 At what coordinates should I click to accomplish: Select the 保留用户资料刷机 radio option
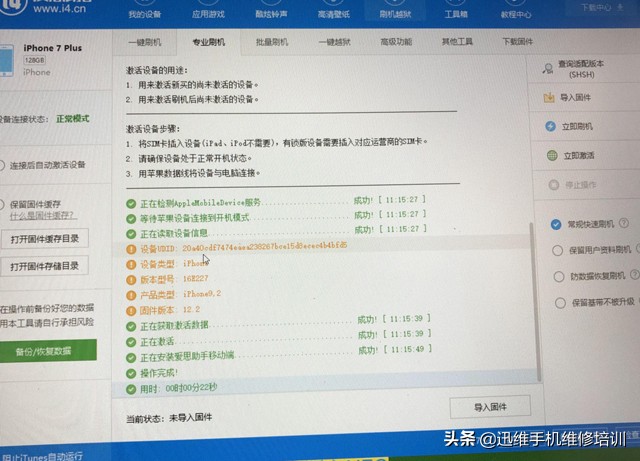tap(557, 250)
